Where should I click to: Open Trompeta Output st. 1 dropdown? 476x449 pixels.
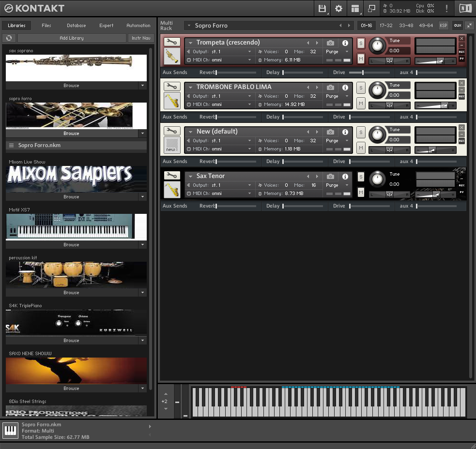[219, 52]
